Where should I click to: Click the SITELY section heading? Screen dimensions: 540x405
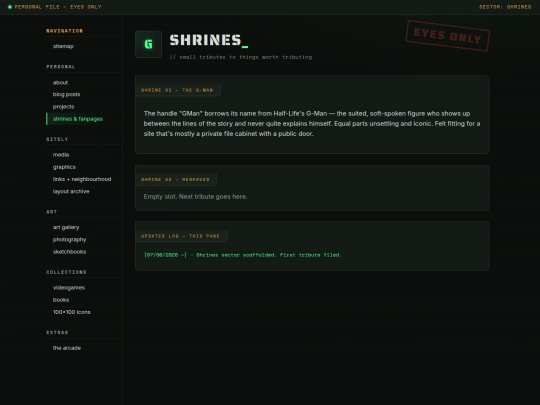pyautogui.click(x=57, y=139)
